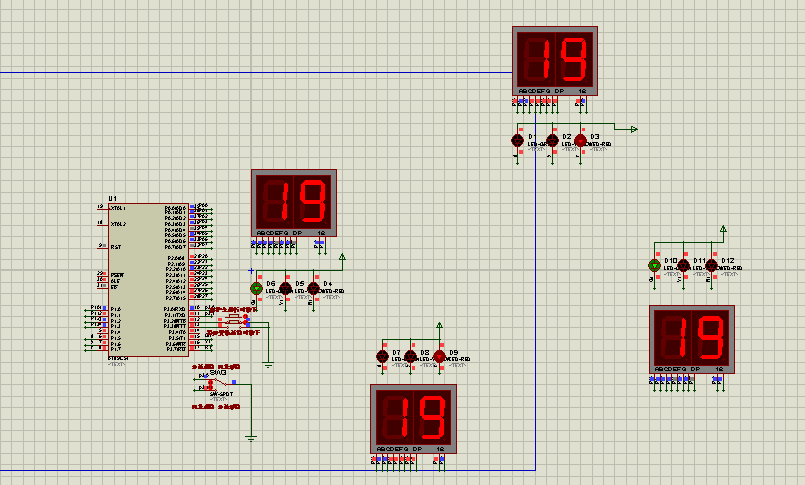Select LED D5 beside the microcontroller
Image resolution: width=805 pixels, height=485 pixels.
pos(285,288)
